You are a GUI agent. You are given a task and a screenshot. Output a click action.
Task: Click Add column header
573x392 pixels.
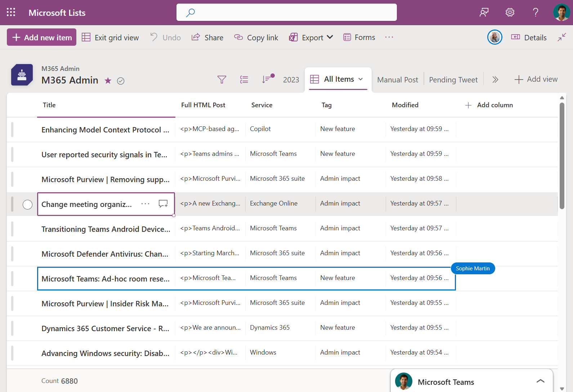(x=489, y=105)
